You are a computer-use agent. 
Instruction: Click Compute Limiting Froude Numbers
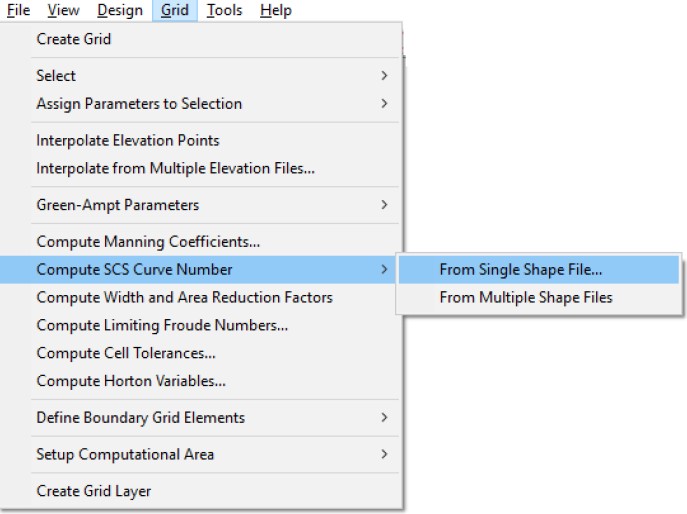[x=162, y=325]
